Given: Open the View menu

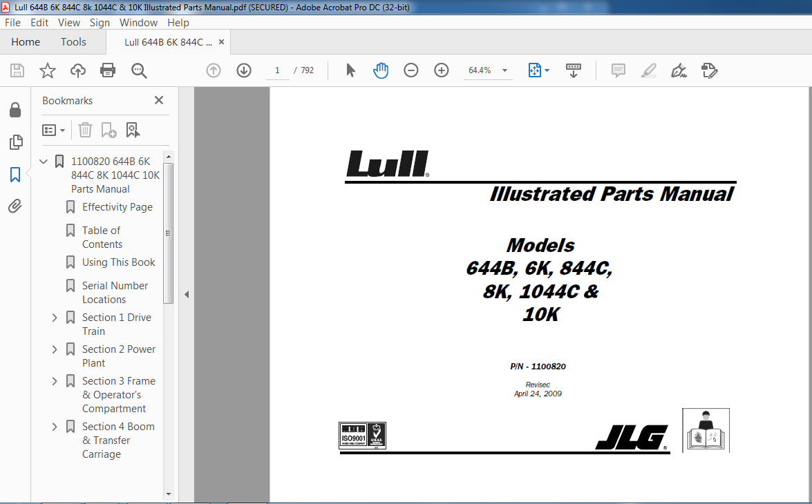Looking at the screenshot, I should (x=69, y=23).
